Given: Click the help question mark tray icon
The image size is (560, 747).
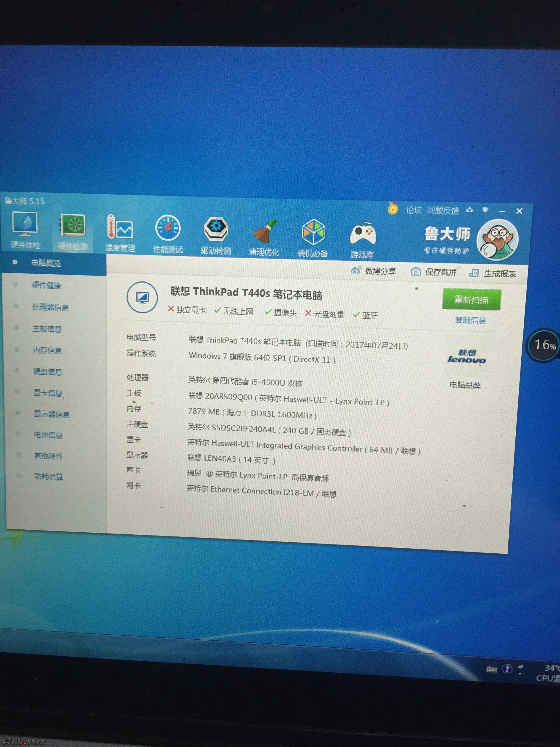Looking at the screenshot, I should coord(507,669).
